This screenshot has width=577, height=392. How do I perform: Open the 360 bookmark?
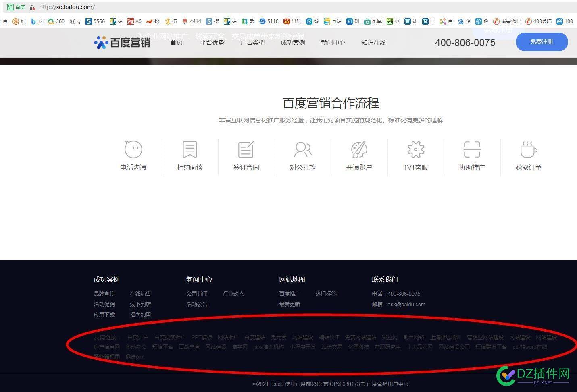click(x=56, y=21)
